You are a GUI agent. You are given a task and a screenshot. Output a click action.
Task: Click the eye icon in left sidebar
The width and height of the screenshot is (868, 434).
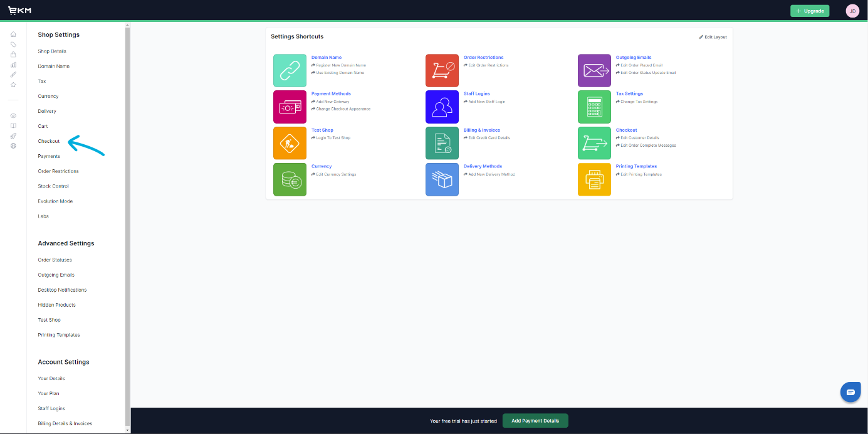click(13, 115)
